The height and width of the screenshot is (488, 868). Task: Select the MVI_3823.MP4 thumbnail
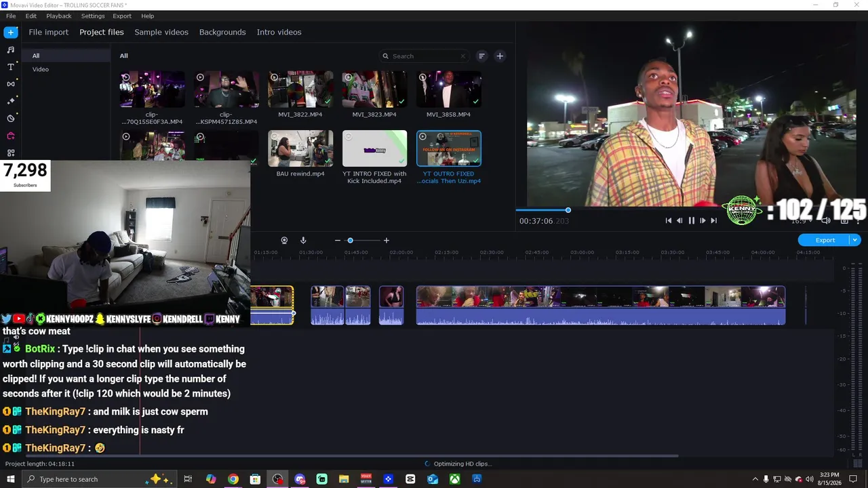(374, 89)
